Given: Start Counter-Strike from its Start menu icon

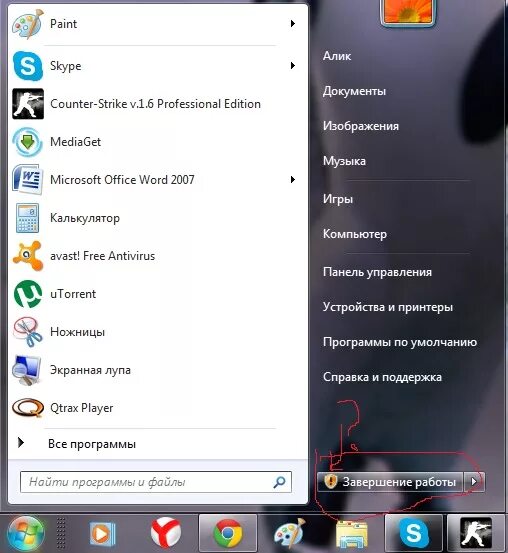Looking at the screenshot, I should pyautogui.click(x=28, y=104).
